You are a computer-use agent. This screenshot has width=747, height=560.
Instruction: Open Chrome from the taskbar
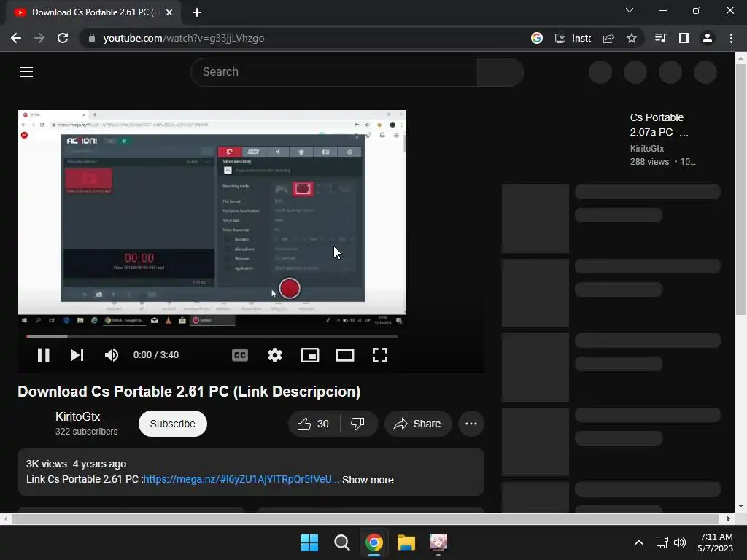(x=374, y=542)
